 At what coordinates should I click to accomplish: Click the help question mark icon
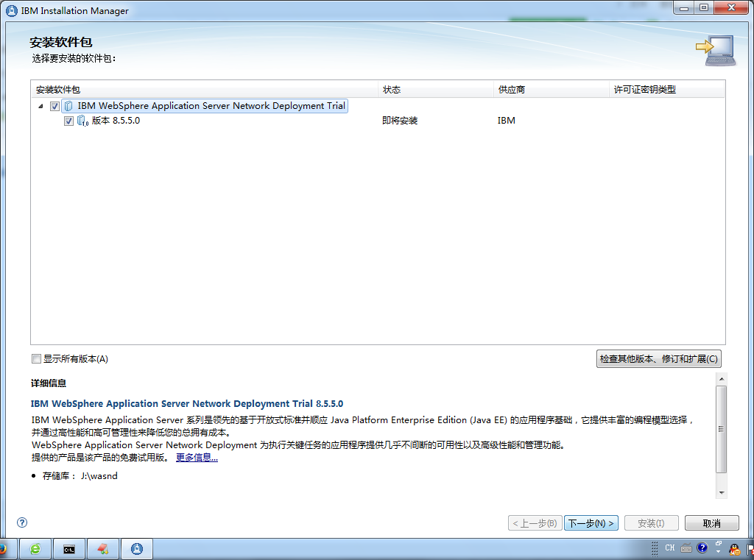click(x=22, y=522)
